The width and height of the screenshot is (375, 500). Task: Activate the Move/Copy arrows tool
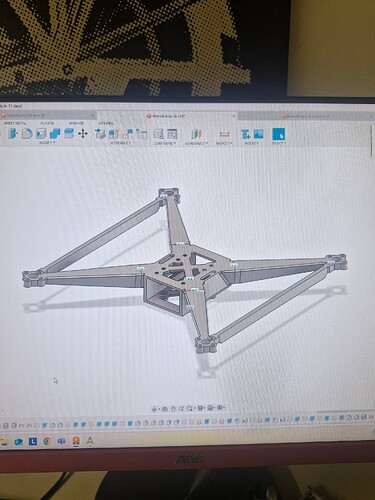pos(83,134)
